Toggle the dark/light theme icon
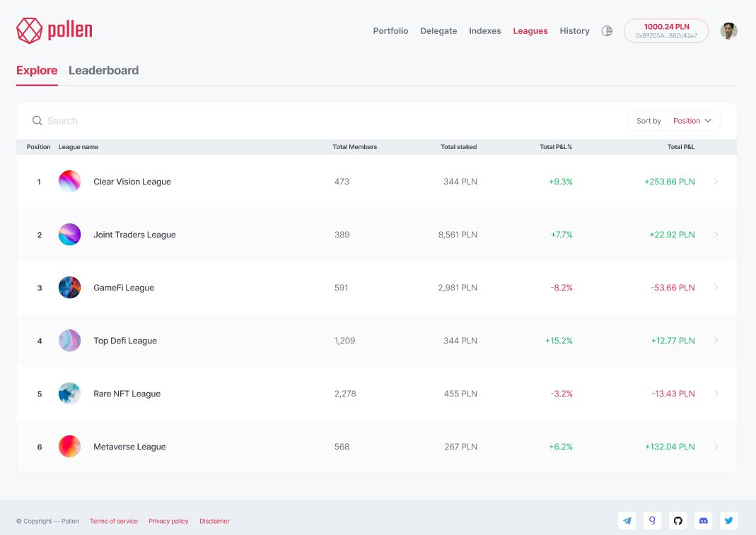This screenshot has height=535, width=756. point(607,31)
